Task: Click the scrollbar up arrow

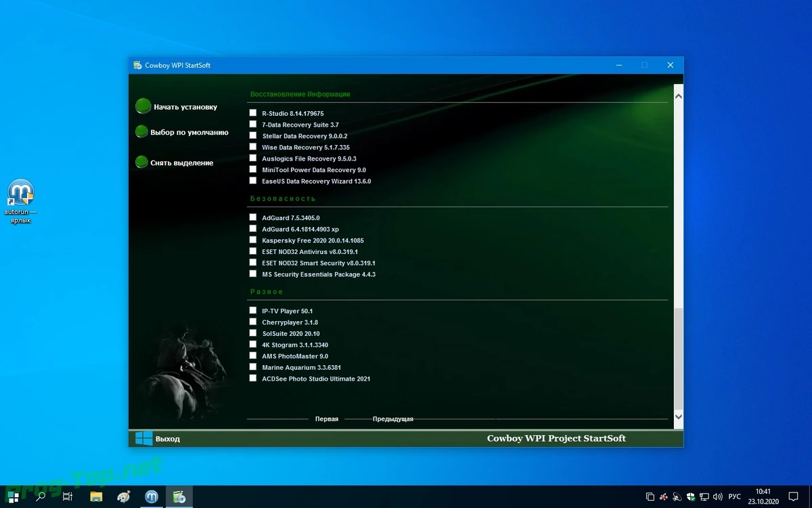Action: click(679, 97)
